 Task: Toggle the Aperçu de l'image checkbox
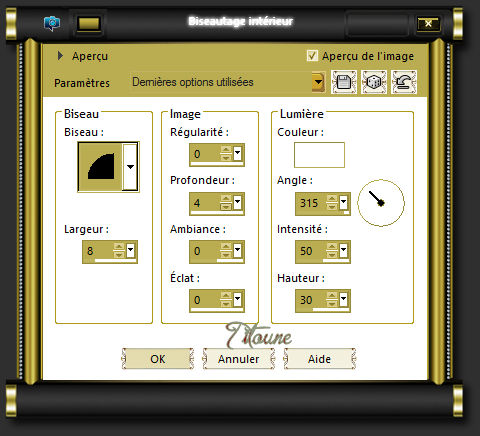pyautogui.click(x=312, y=56)
